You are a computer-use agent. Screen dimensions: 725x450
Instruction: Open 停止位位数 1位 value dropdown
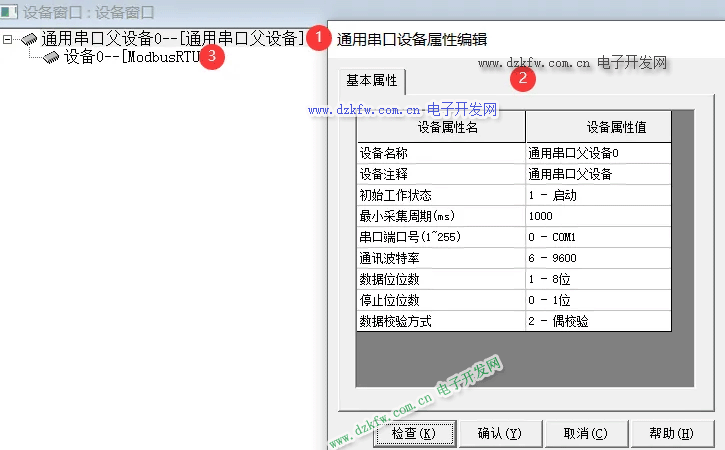click(598, 300)
